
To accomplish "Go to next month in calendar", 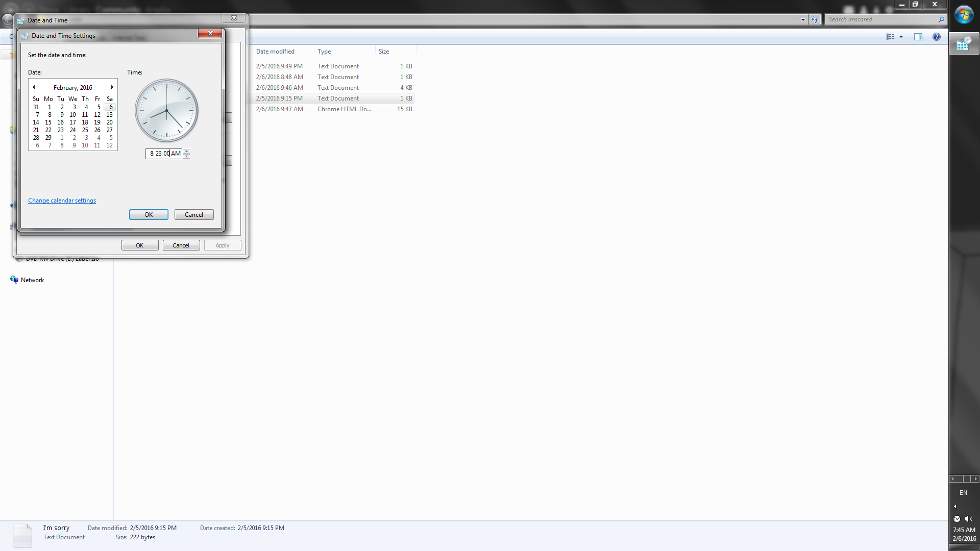I will 112,87.
